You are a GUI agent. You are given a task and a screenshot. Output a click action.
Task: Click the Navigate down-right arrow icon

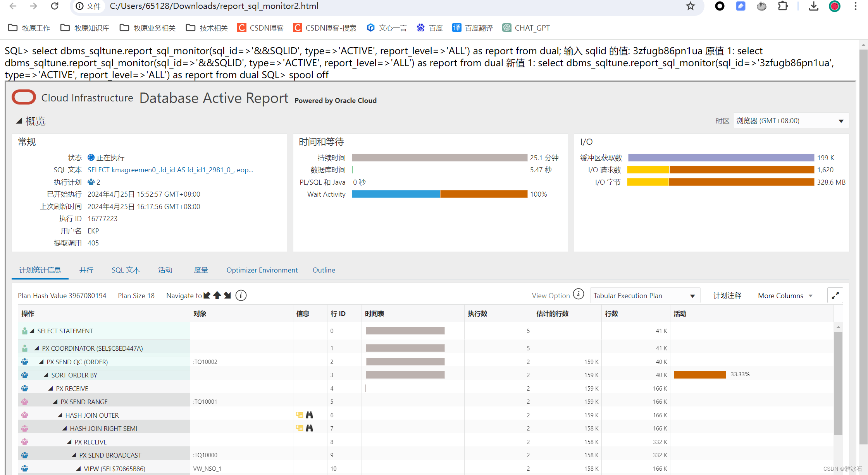click(x=227, y=295)
